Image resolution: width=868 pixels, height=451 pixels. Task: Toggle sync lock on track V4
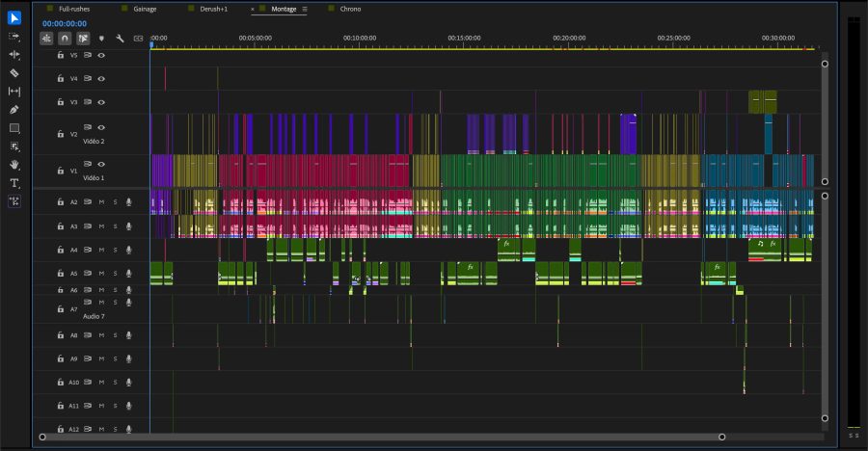(x=88, y=79)
